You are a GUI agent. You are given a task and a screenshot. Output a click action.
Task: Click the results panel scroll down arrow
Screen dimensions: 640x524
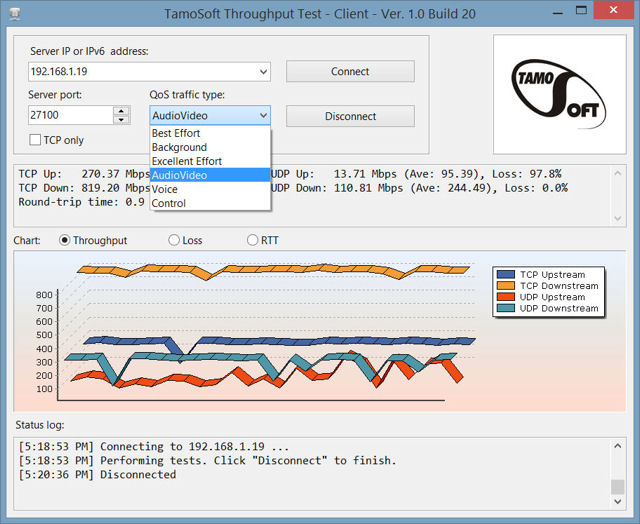618,219
